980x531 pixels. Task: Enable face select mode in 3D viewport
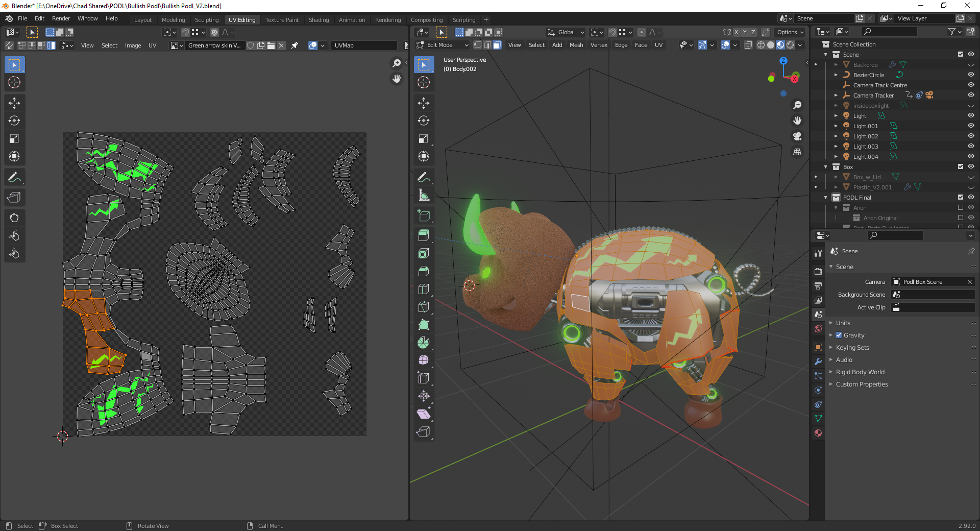497,45
